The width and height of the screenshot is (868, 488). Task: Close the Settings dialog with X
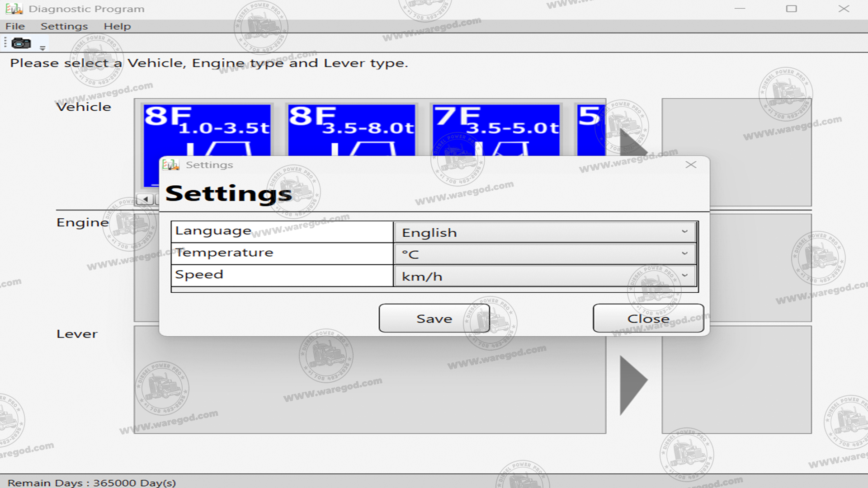(x=690, y=165)
